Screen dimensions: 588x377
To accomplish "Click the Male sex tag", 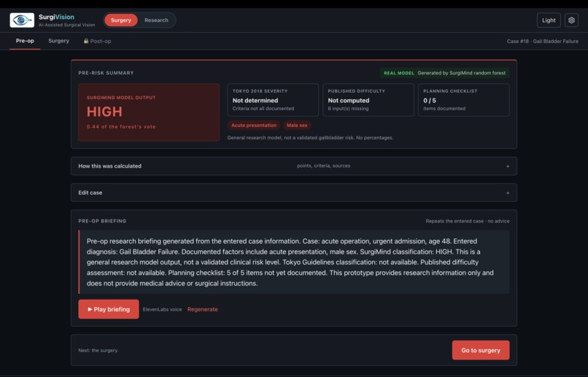I will (x=297, y=125).
